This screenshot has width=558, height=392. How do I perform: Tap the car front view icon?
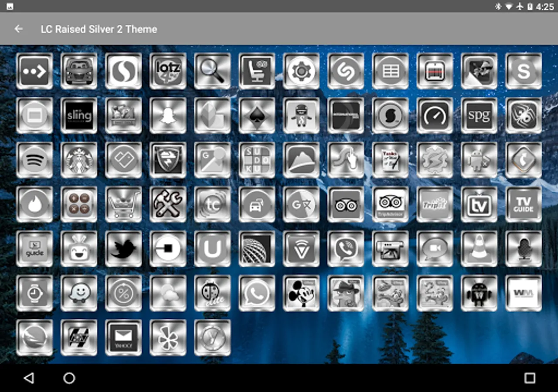pyautogui.click(x=79, y=71)
